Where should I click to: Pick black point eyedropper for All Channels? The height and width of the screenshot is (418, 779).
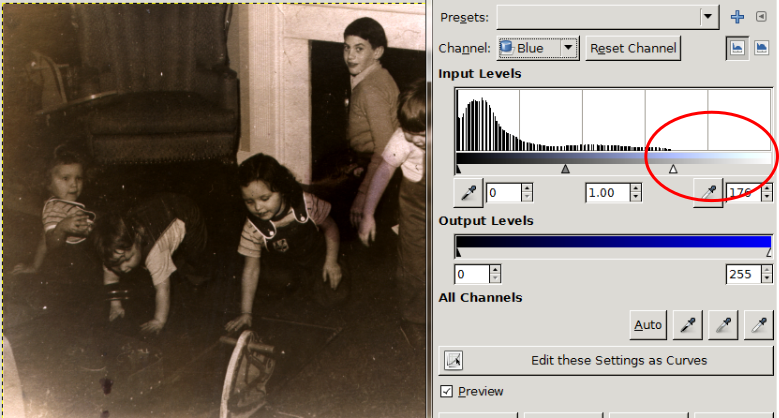[x=687, y=324]
